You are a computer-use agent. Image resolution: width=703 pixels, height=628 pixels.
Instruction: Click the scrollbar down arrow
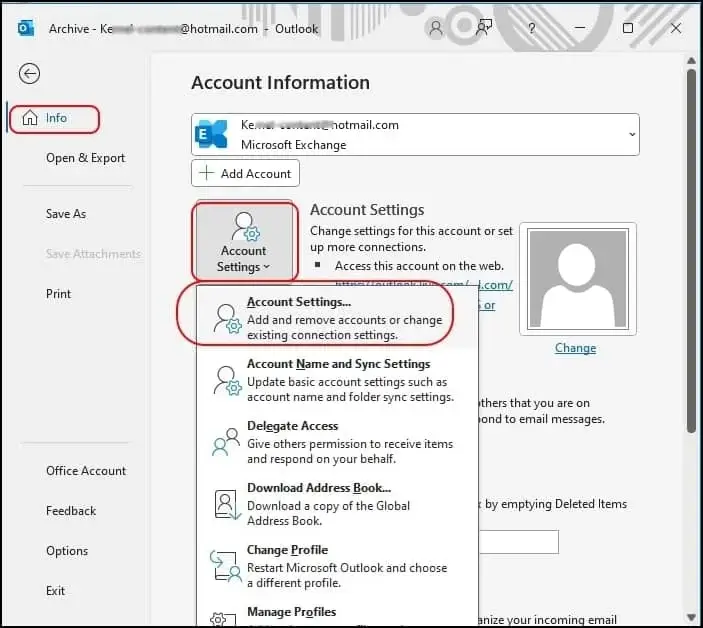pos(691,617)
